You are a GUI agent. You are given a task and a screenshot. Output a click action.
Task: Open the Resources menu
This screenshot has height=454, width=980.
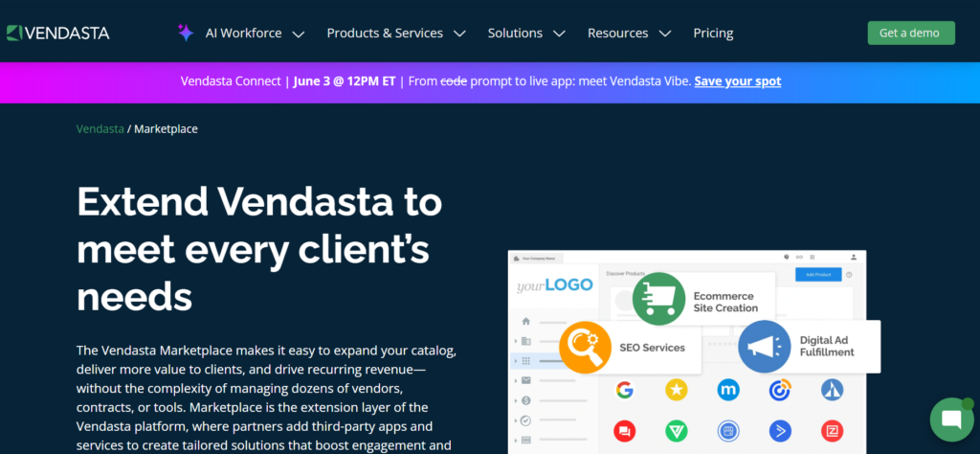(x=617, y=34)
